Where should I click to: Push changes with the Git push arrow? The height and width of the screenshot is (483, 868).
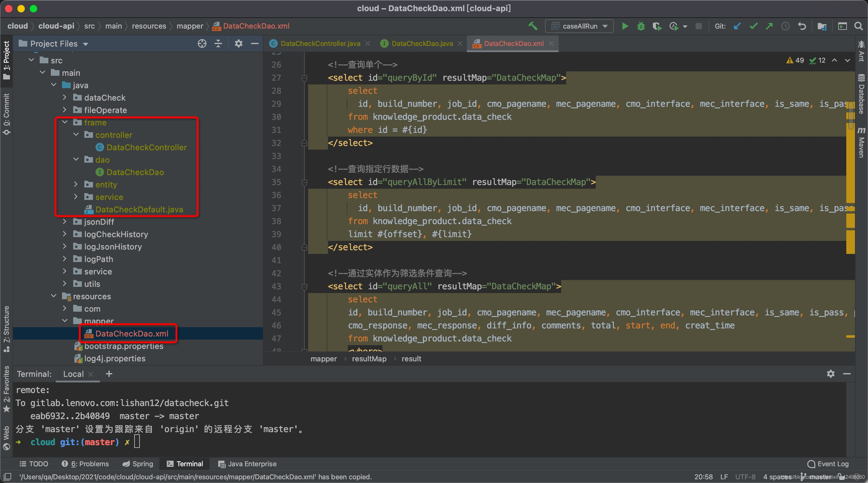point(769,26)
